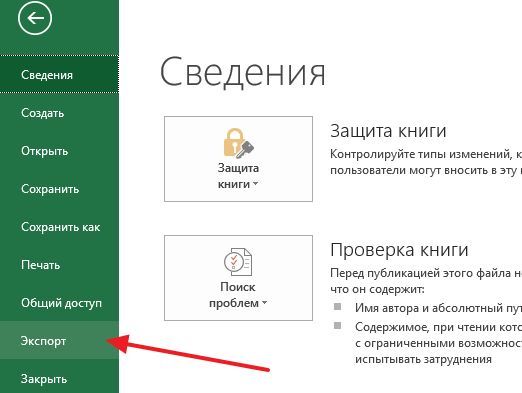Select Экспорт in the sidebar
This screenshot has width=522, height=393.
point(59,340)
